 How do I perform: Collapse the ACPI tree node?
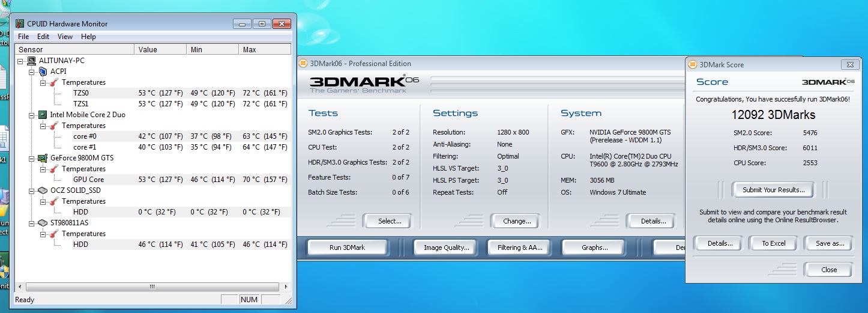(32, 71)
